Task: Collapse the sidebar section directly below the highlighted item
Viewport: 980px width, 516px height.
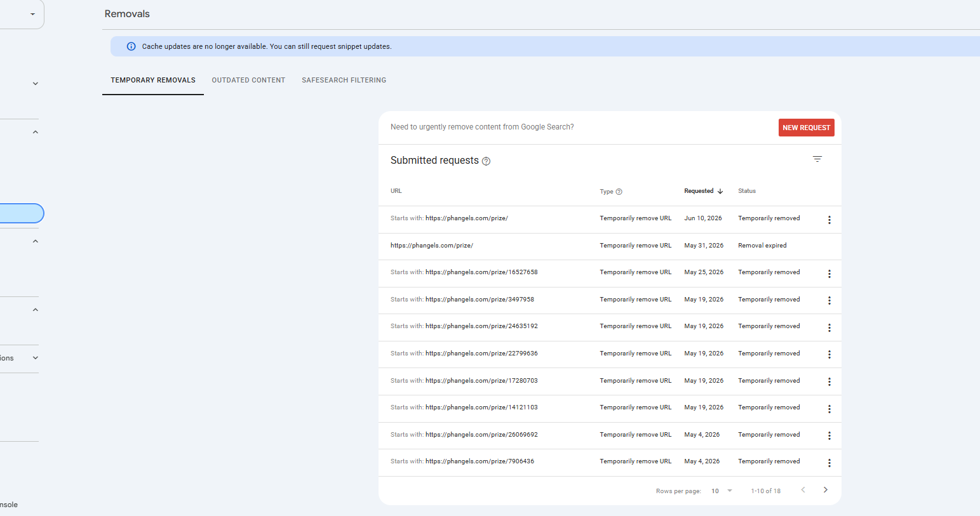Action: point(36,241)
